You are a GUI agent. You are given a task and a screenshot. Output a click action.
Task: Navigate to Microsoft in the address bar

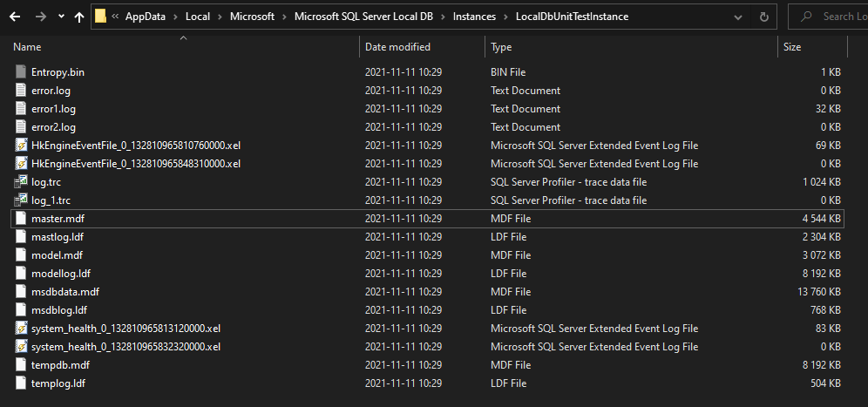point(253,17)
